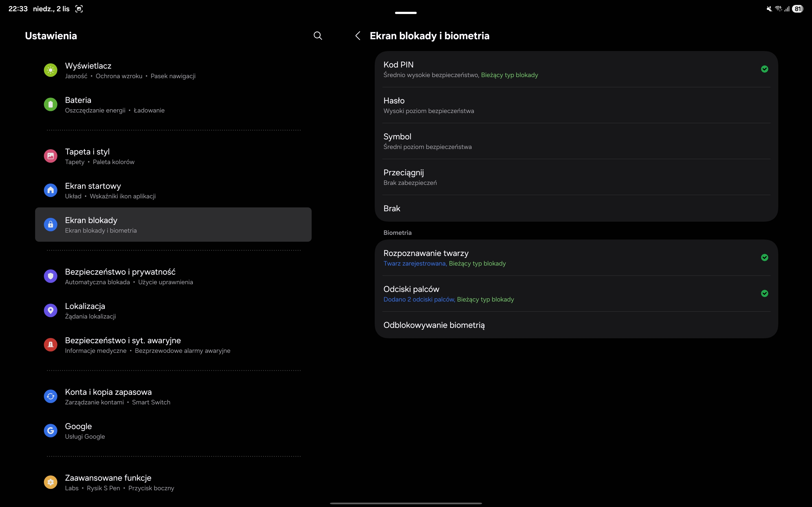Tap the Ekran startowy home icon
The width and height of the screenshot is (812, 507).
click(51, 190)
